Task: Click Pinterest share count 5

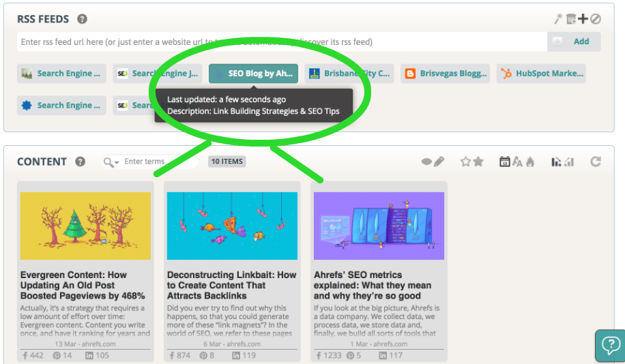Action: (353, 355)
